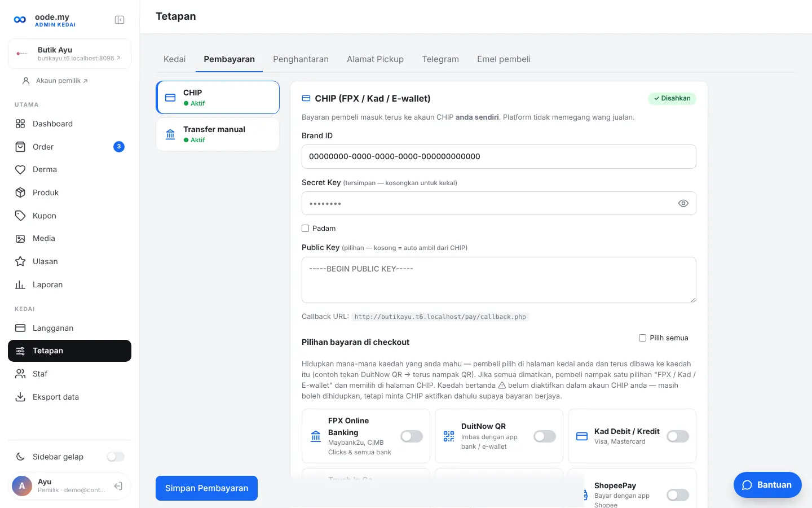The height and width of the screenshot is (508, 812).
Task: Select Transfer manual payment card
Action: 218,134
